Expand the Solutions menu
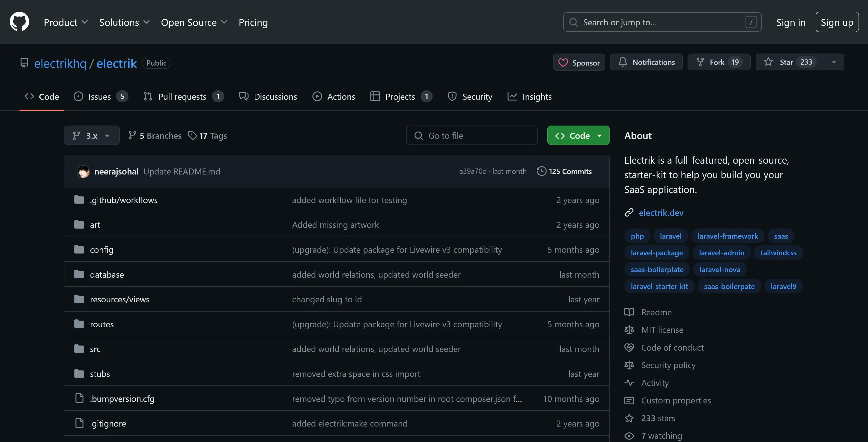868x442 pixels. [124, 22]
